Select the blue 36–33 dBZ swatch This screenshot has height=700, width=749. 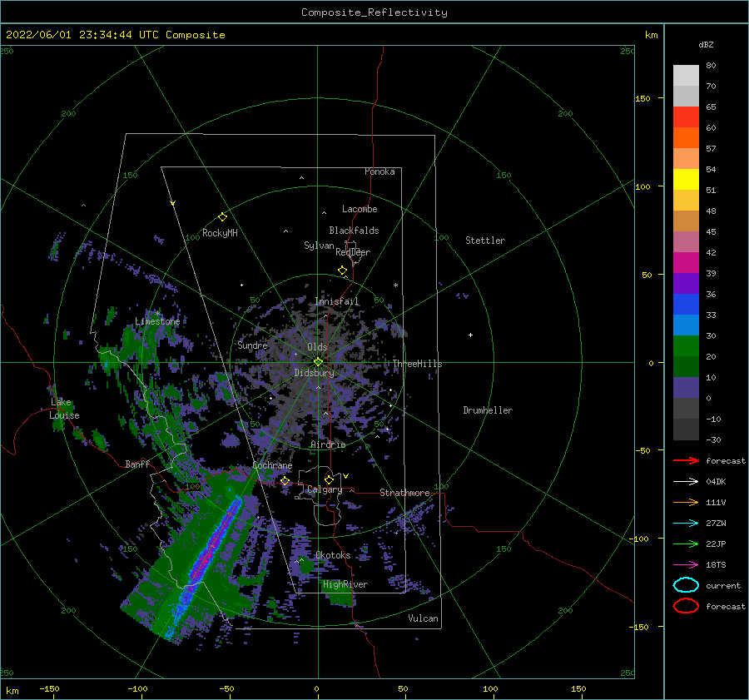[686, 304]
